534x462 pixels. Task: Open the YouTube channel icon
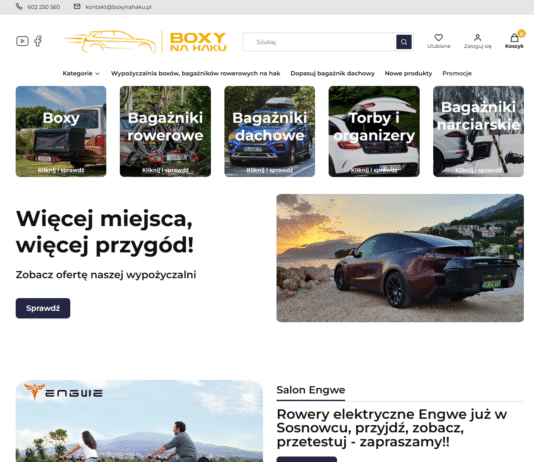(x=22, y=41)
